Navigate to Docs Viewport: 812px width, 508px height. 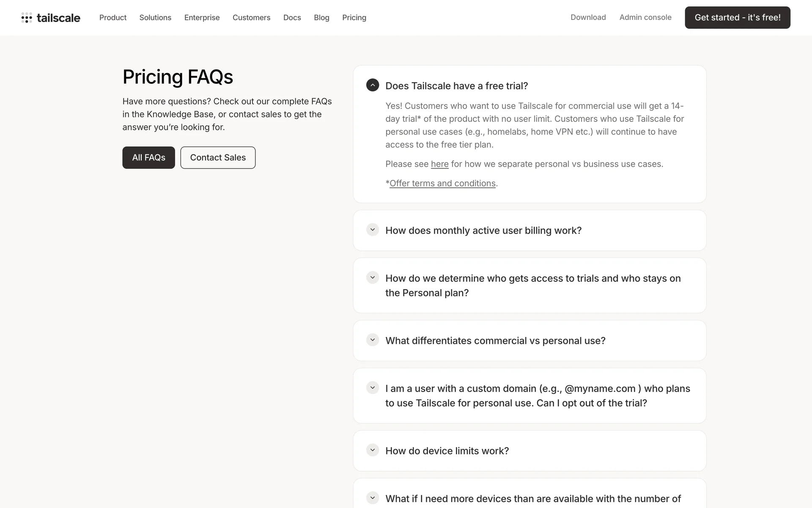coord(292,18)
